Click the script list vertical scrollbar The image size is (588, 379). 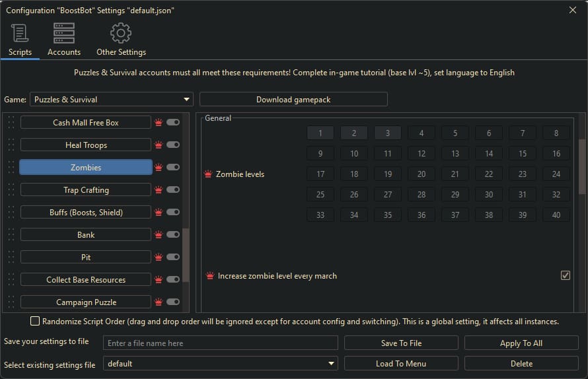[x=186, y=255]
